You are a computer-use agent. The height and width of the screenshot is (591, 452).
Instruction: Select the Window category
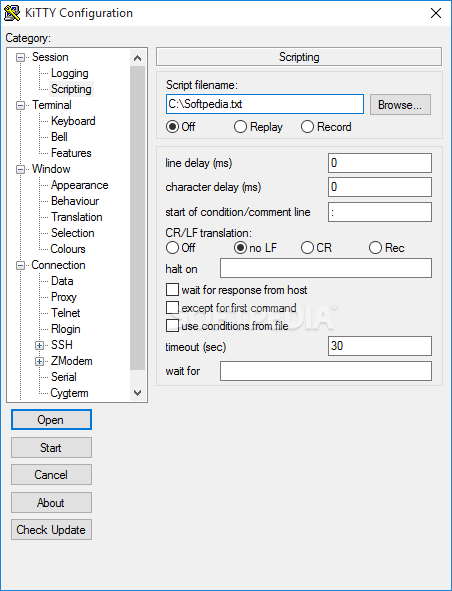[51, 169]
